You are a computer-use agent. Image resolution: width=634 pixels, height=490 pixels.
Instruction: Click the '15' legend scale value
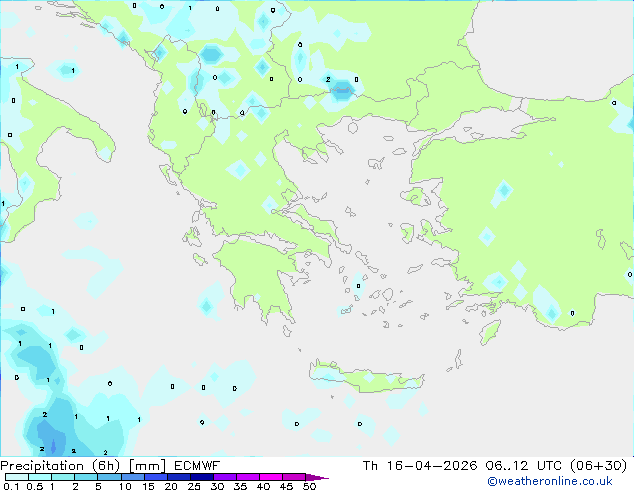148,486
